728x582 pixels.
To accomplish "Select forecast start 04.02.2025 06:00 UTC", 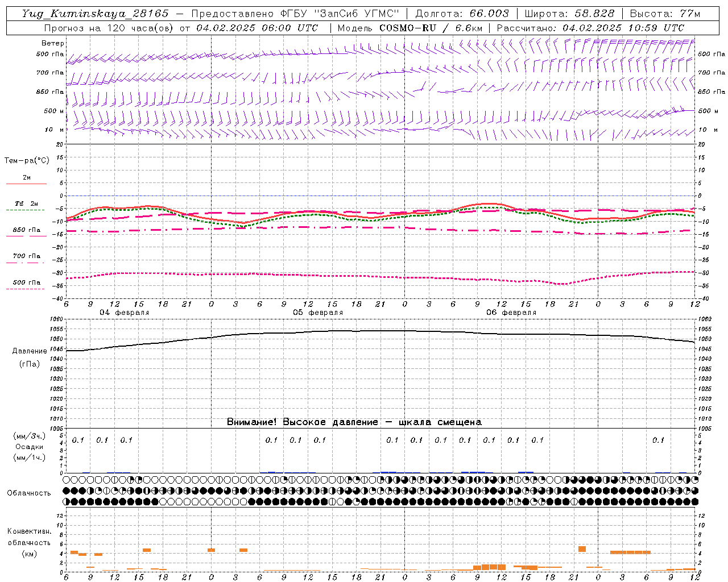I will [x=257, y=28].
